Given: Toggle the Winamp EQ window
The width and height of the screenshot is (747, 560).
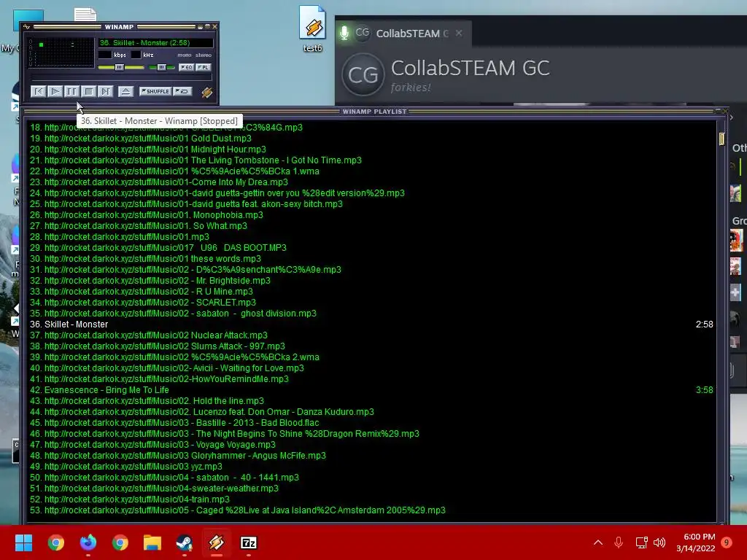Looking at the screenshot, I should pos(186,67).
